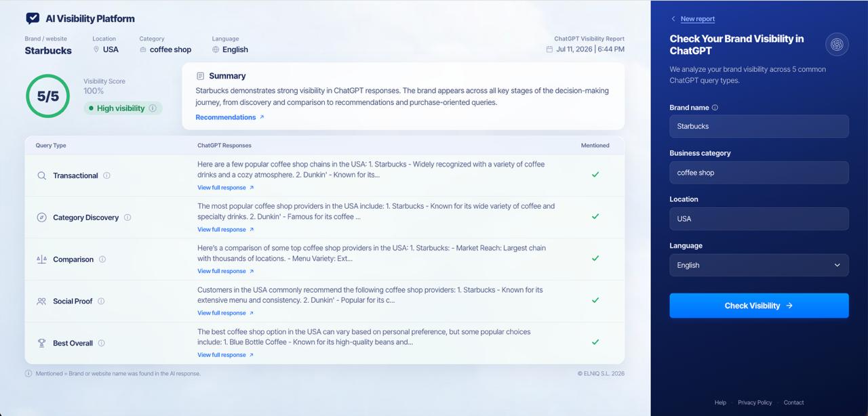This screenshot has height=416, width=868.
Task: Click the magnifier icon in Transactional row
Action: pos(41,175)
